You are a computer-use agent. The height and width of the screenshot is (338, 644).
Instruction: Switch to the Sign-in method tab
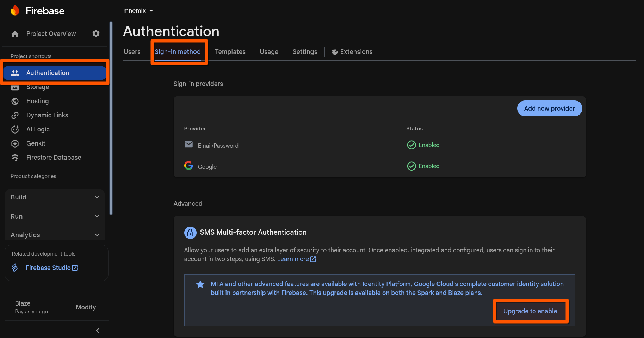click(x=178, y=51)
